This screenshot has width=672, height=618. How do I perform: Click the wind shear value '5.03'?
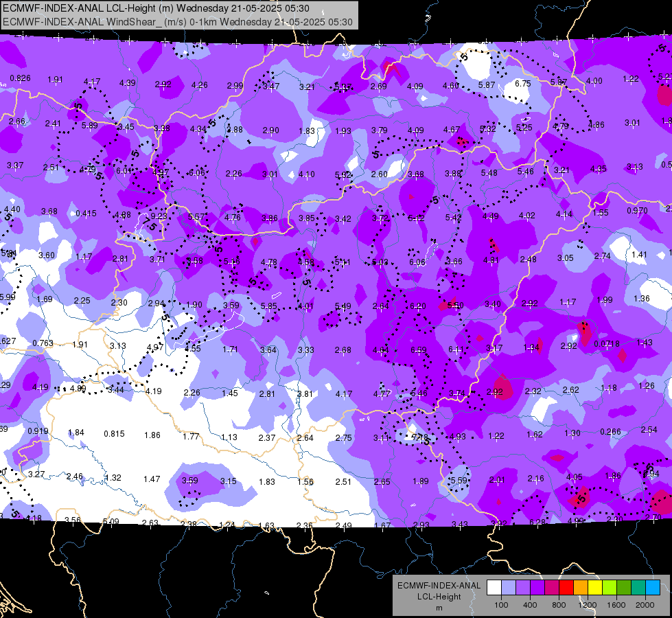point(380,262)
